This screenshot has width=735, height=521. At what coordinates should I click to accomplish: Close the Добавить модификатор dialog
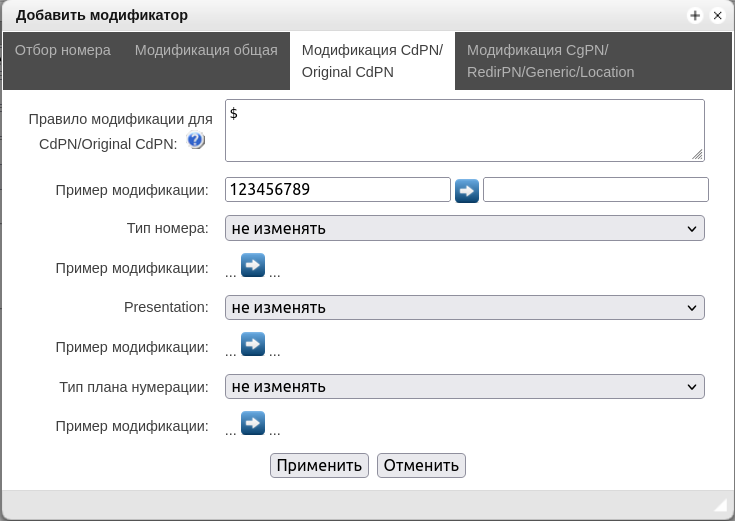pos(718,16)
